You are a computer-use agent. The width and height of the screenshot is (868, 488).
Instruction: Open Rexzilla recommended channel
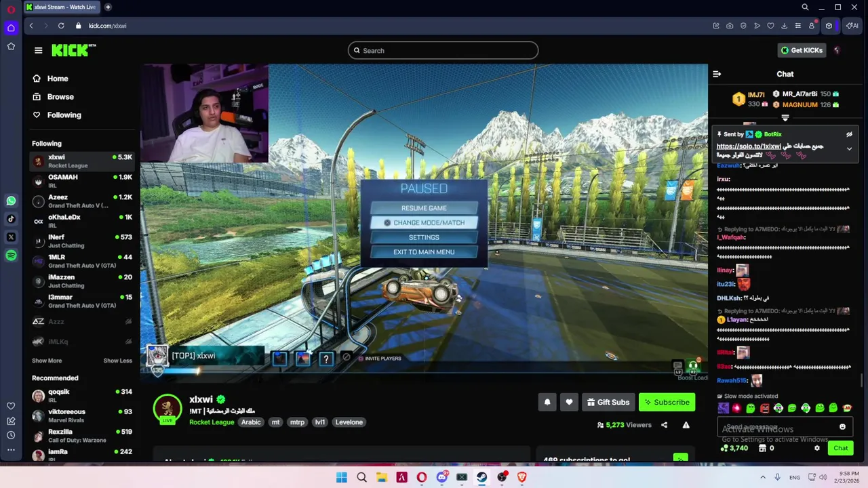click(x=82, y=436)
